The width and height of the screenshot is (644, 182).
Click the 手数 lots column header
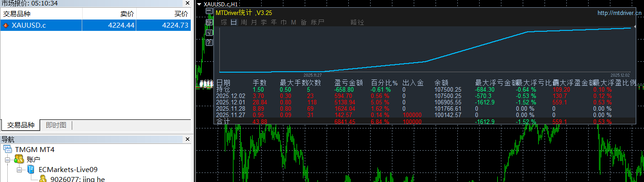tap(259, 83)
